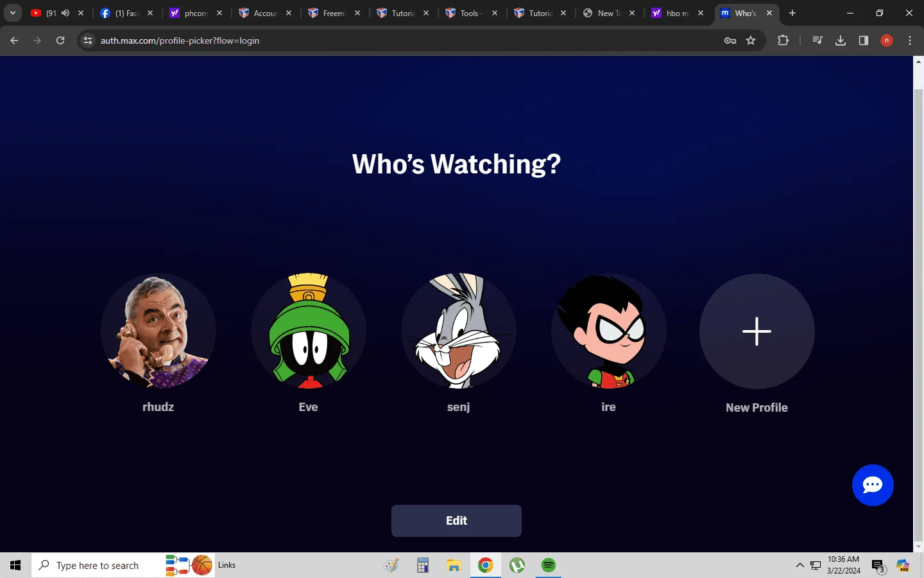The image size is (924, 578).
Task: Click the Edit profiles button
Action: 456,521
